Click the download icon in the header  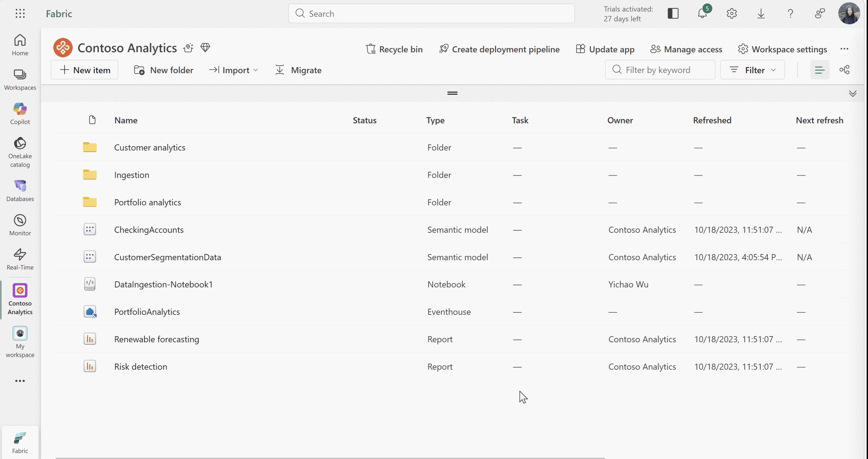click(x=761, y=14)
